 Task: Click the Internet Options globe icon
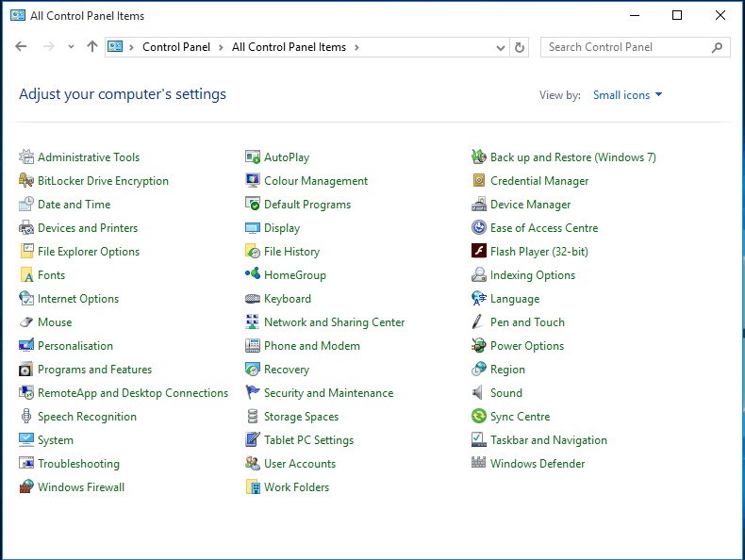click(x=26, y=298)
